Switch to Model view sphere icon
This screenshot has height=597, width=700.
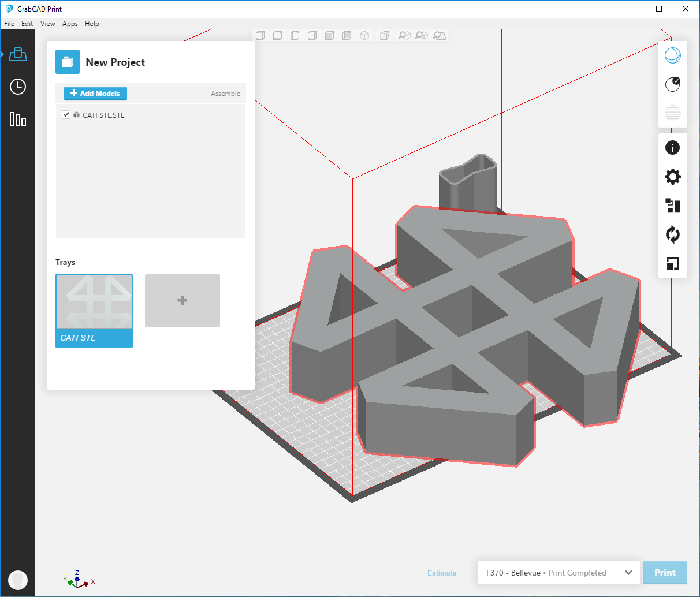point(673,55)
